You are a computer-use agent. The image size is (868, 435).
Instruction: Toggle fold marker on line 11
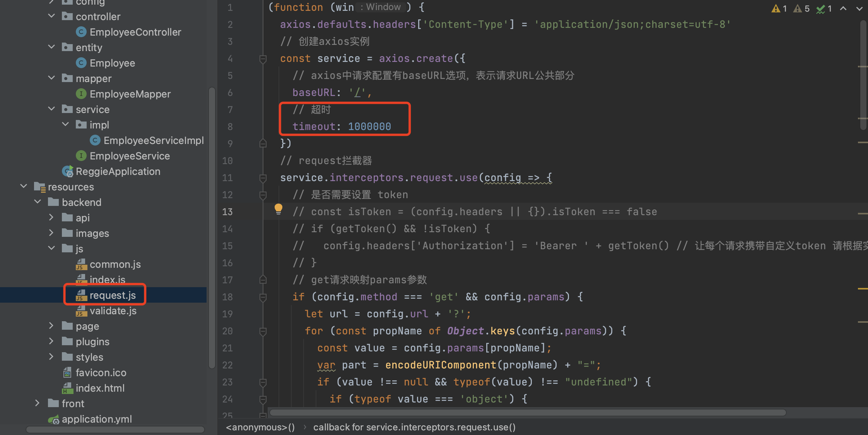click(263, 178)
